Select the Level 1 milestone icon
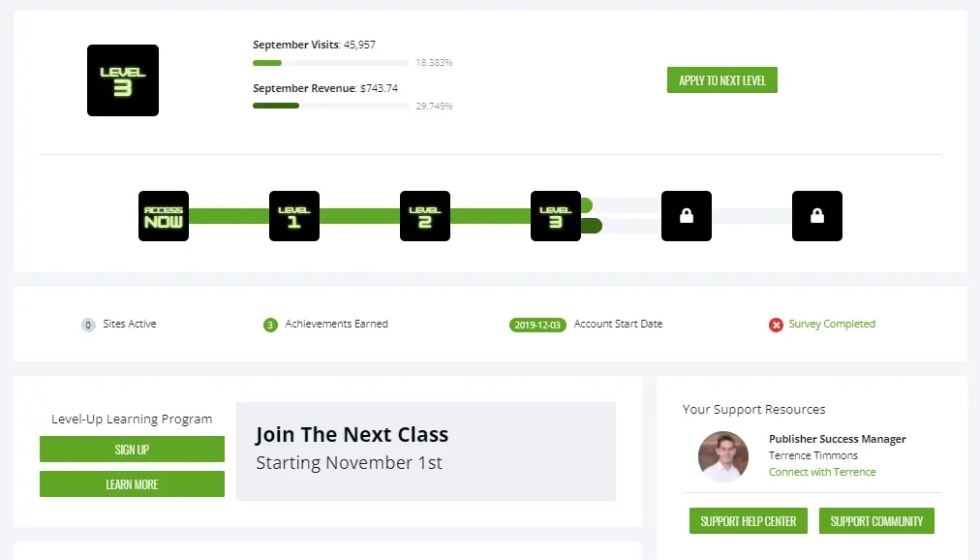Image resolution: width=980 pixels, height=560 pixels. (293, 216)
